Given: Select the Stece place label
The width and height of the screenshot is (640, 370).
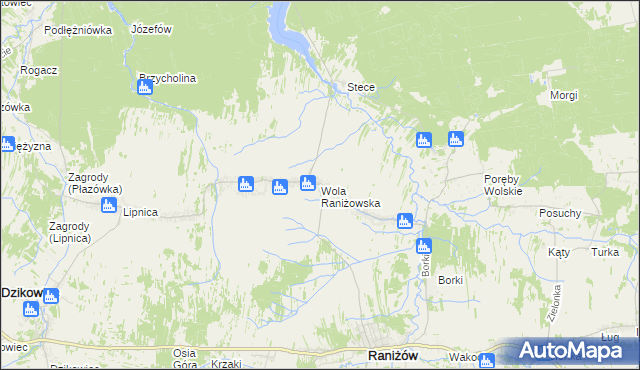Looking at the screenshot, I should click(x=361, y=87).
